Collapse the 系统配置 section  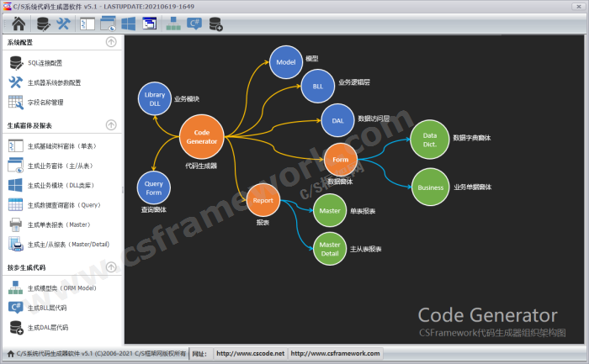click(x=111, y=42)
